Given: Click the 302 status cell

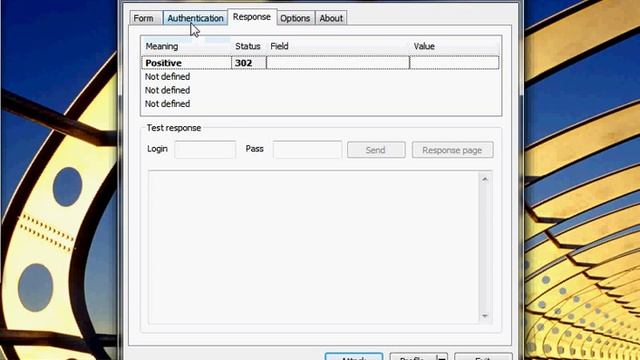Looking at the screenshot, I should point(249,63).
